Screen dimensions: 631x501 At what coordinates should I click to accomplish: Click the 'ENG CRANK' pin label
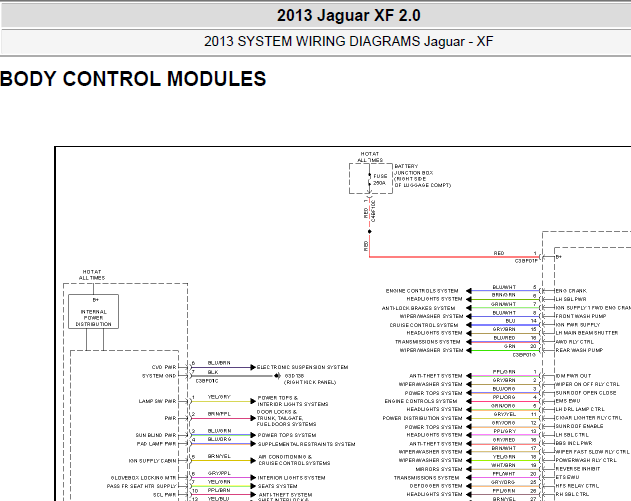coord(571,291)
